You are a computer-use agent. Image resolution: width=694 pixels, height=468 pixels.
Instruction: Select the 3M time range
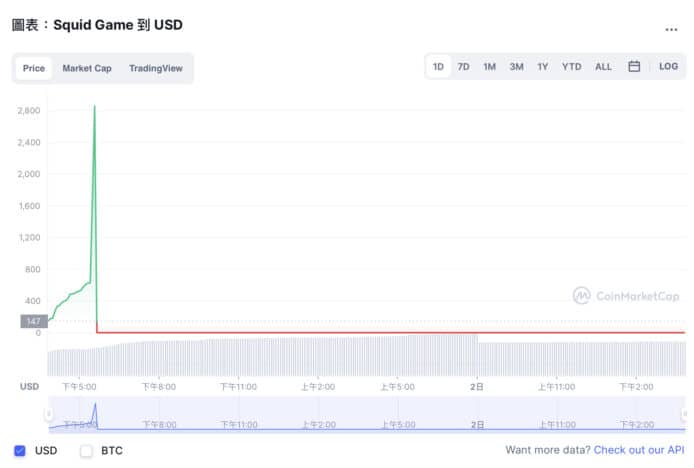516,67
